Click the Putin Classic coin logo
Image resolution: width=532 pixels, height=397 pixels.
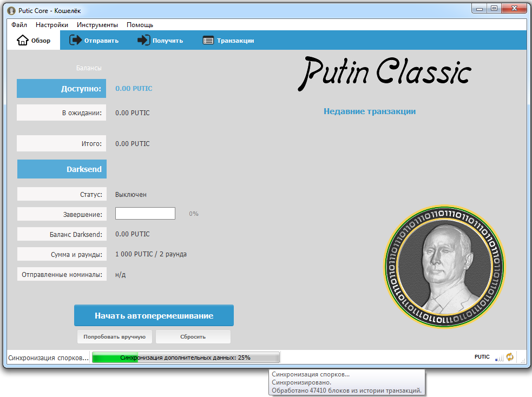(444, 266)
